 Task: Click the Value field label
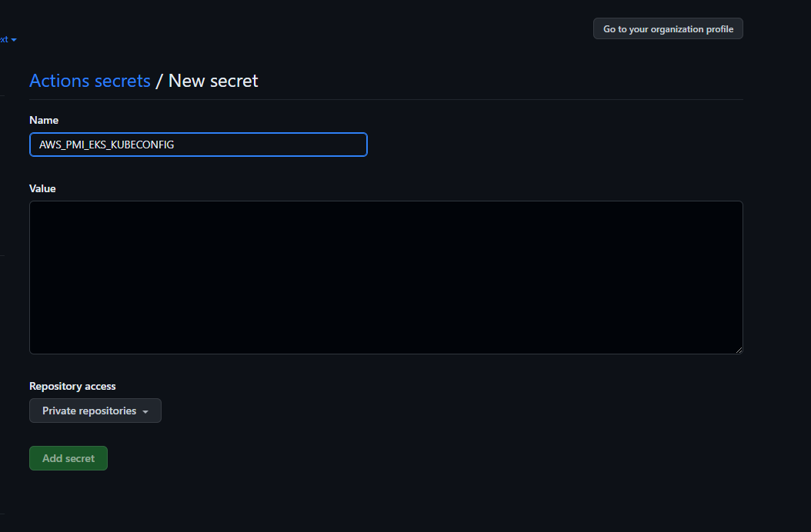click(42, 188)
